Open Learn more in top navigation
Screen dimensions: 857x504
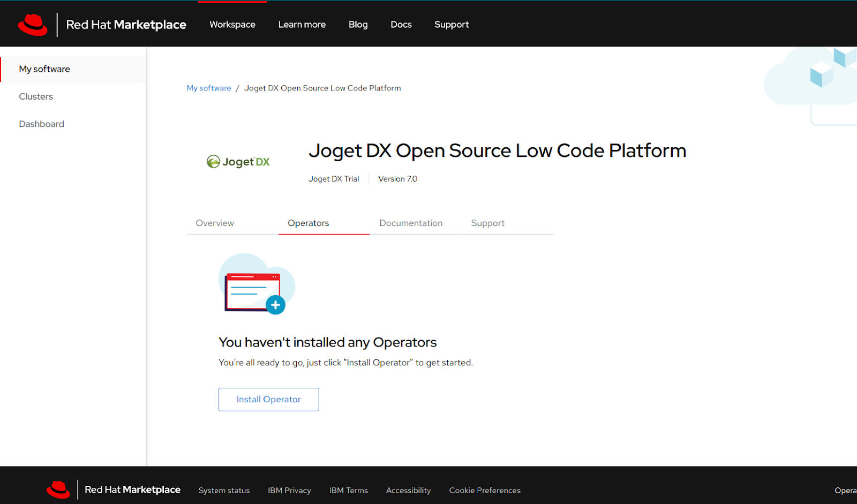tap(302, 25)
